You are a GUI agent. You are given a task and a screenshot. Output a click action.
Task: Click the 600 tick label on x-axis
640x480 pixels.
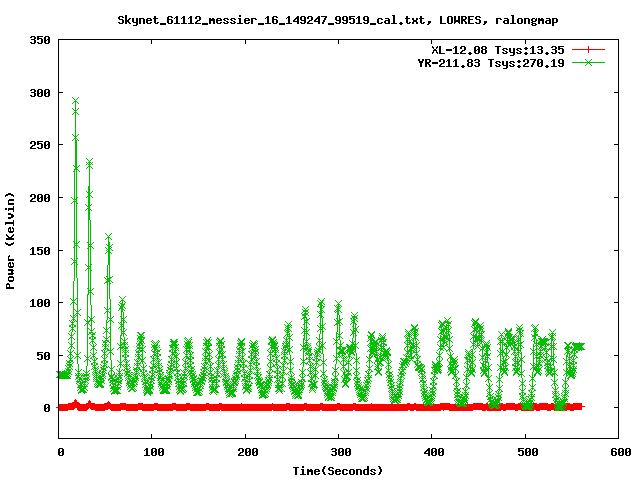tap(618, 452)
